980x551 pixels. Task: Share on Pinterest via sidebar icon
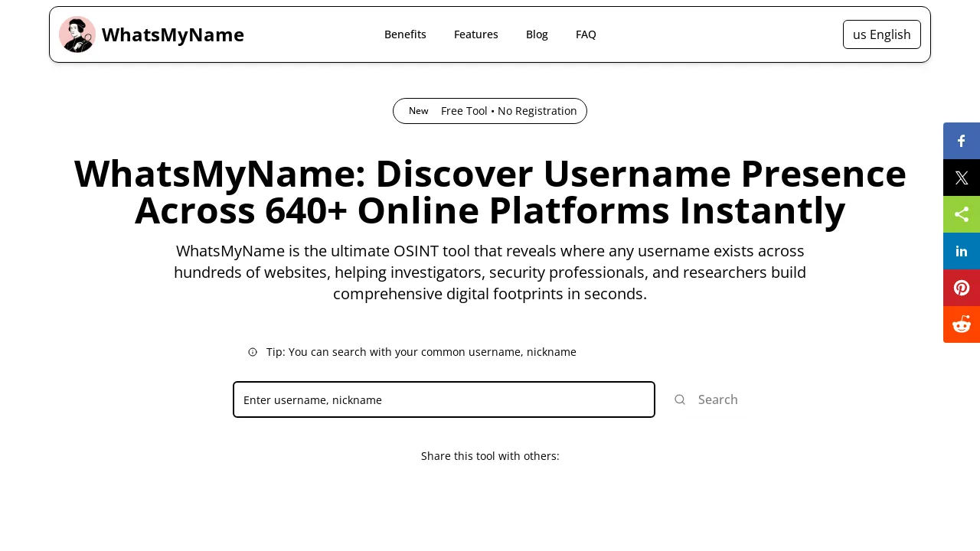(x=962, y=288)
